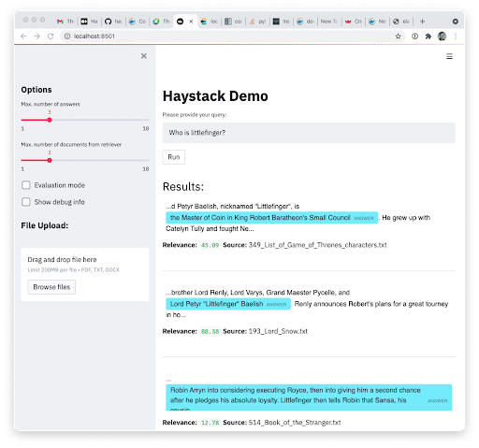Screen dimensions: 479x448
Task: Reload the localhost:8501 page
Action: tap(51, 36)
